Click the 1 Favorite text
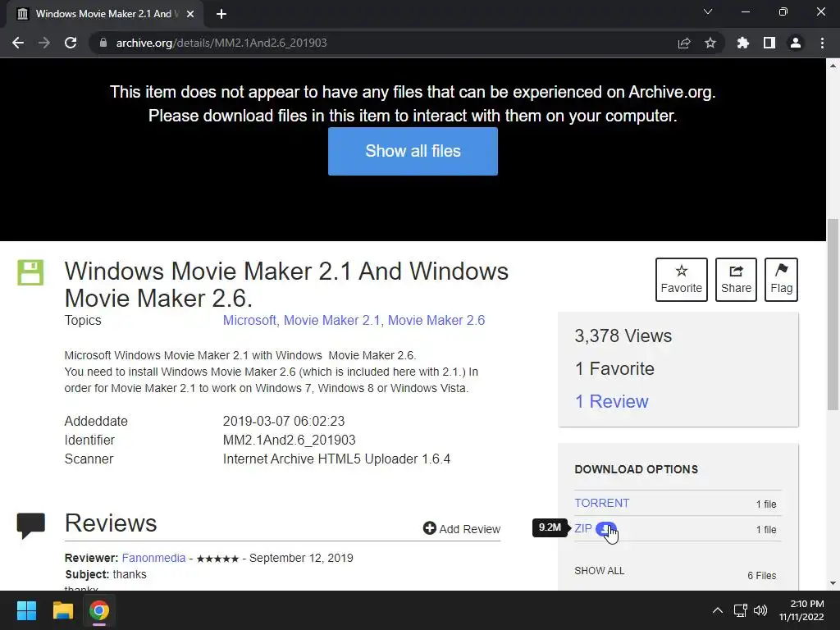Image resolution: width=840 pixels, height=630 pixels. [614, 368]
